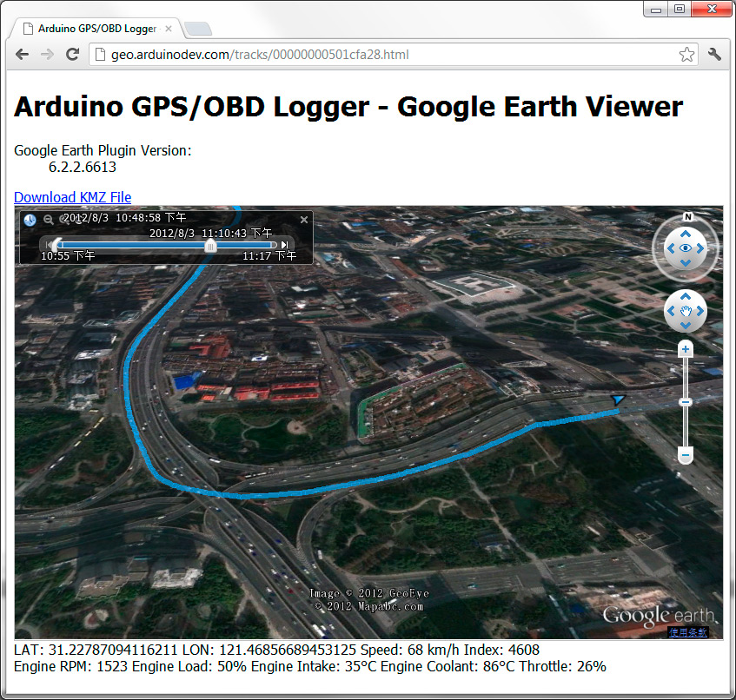Pan map down with move joystick
The width and height of the screenshot is (736, 700).
pyautogui.click(x=686, y=325)
